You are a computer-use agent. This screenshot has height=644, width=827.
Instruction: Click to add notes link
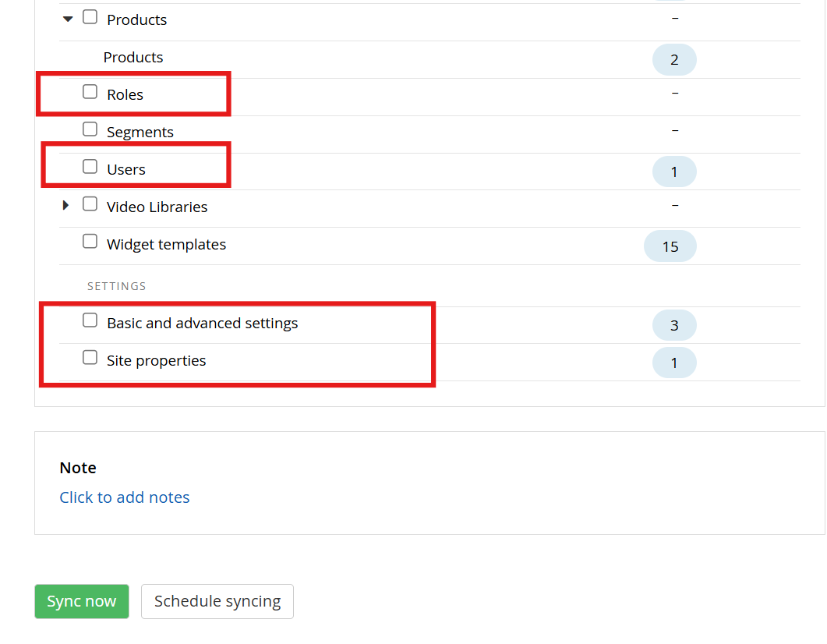point(125,497)
